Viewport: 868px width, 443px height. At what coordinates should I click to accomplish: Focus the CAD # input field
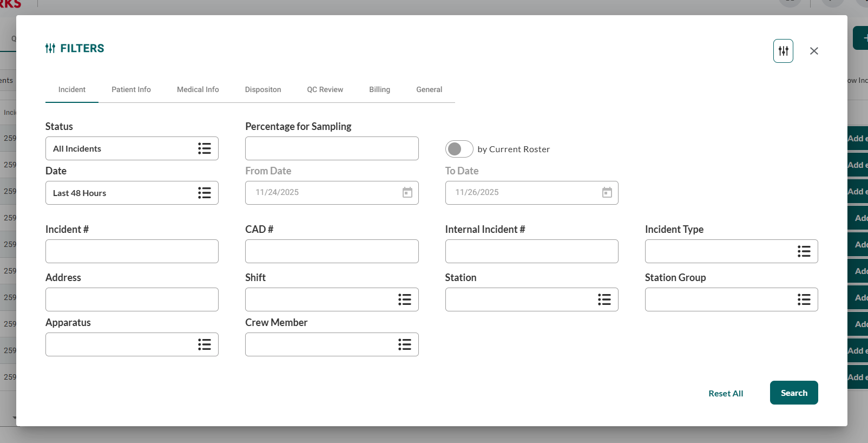(x=331, y=251)
